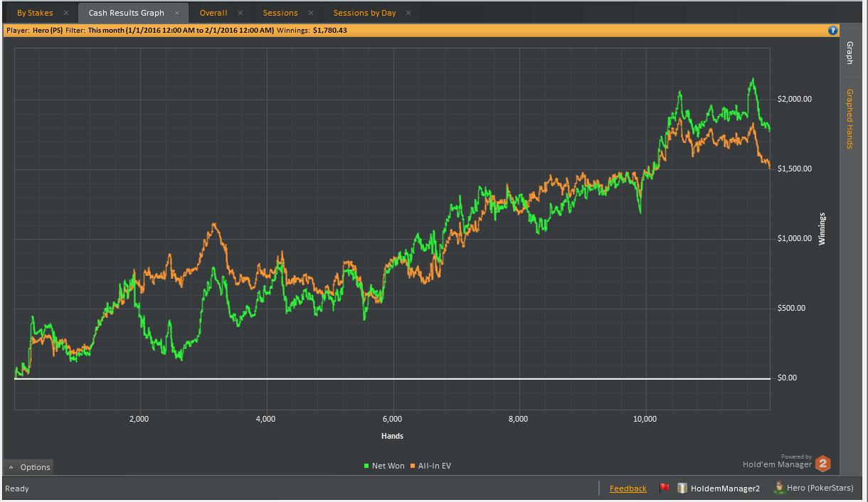Click the 8,000 hands axis label
This screenshot has height=502, width=868.
pos(519,419)
